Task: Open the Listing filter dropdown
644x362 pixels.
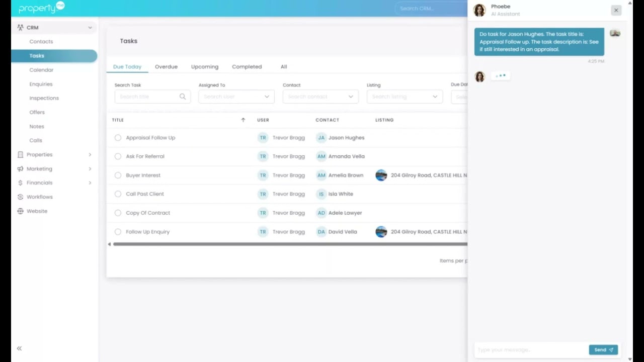Action: click(405, 97)
